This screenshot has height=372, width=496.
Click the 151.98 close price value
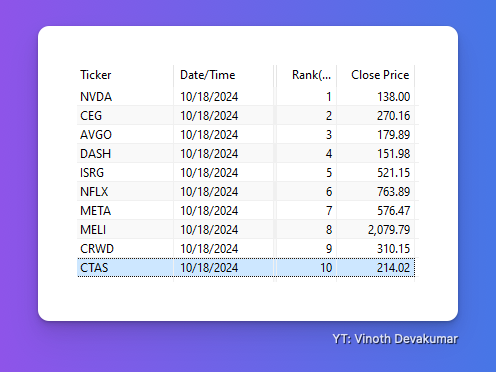click(x=393, y=154)
